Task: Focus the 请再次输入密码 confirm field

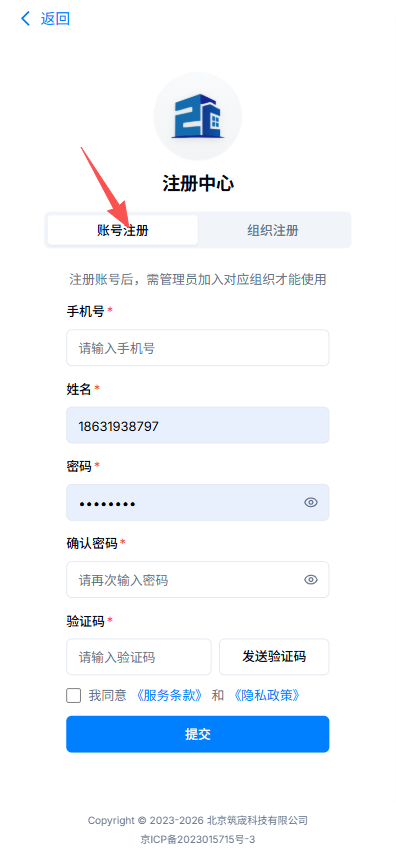Action: 198,580
